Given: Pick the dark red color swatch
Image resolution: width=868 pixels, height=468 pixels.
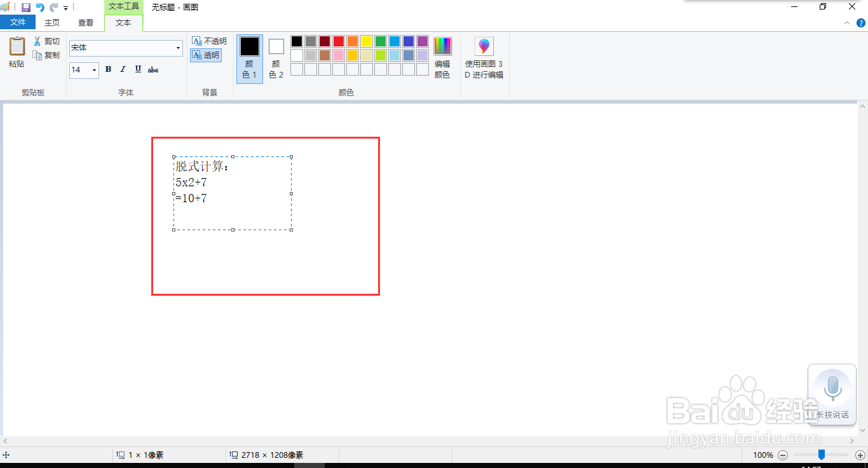Looking at the screenshot, I should point(325,41).
